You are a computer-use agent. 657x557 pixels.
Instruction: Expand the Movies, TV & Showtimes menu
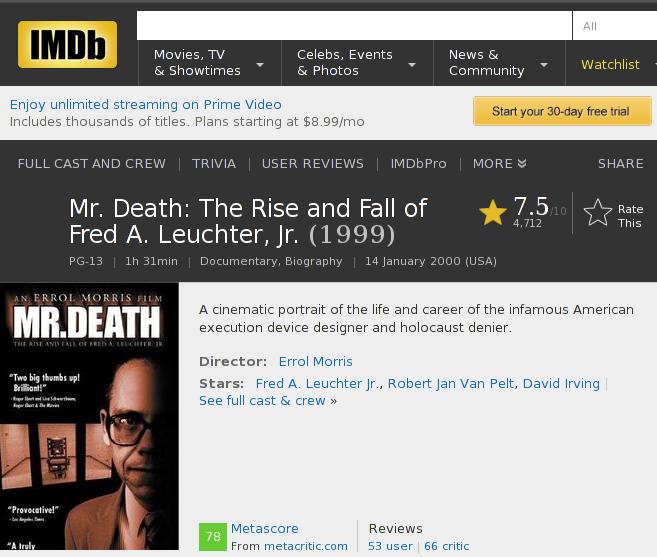[210, 63]
